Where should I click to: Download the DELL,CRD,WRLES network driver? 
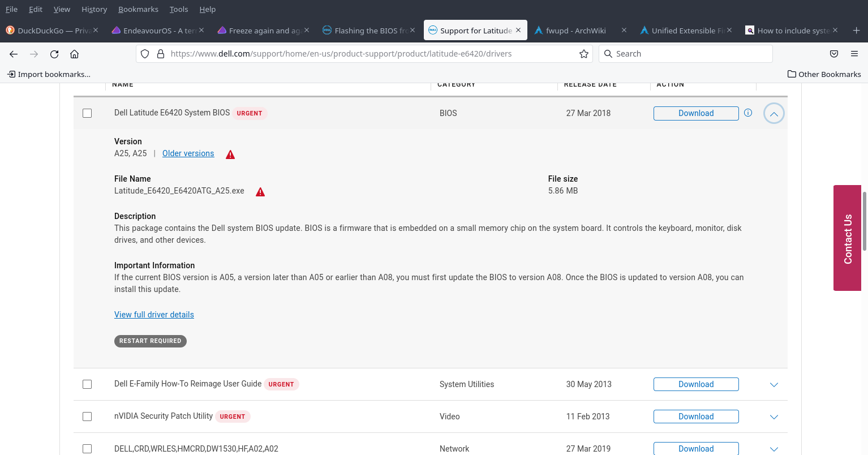pyautogui.click(x=696, y=449)
